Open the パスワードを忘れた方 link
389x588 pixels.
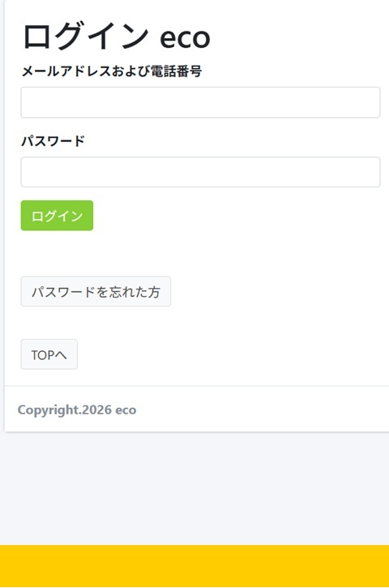click(96, 291)
